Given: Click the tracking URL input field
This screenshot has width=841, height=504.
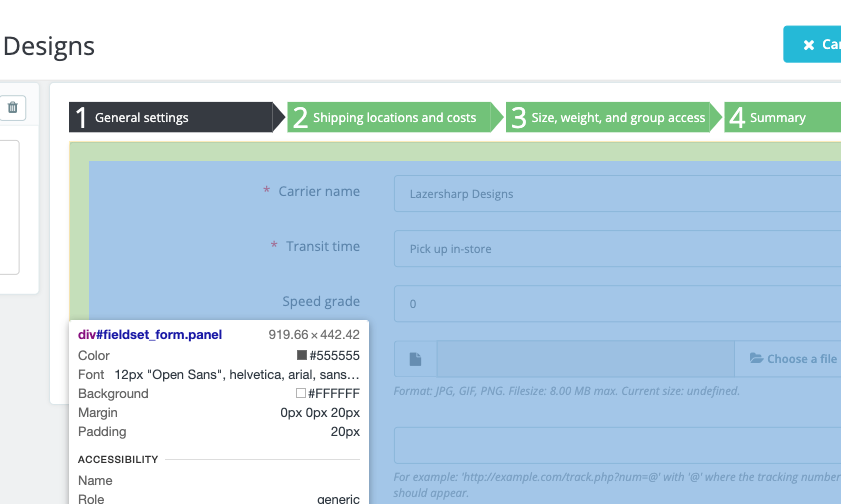Looking at the screenshot, I should click(617, 446).
